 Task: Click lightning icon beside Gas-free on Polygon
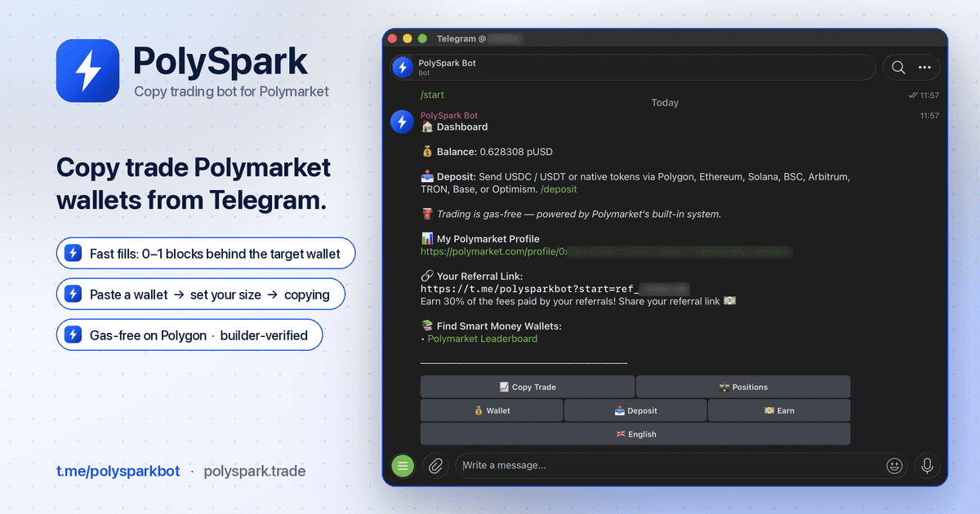(73, 335)
